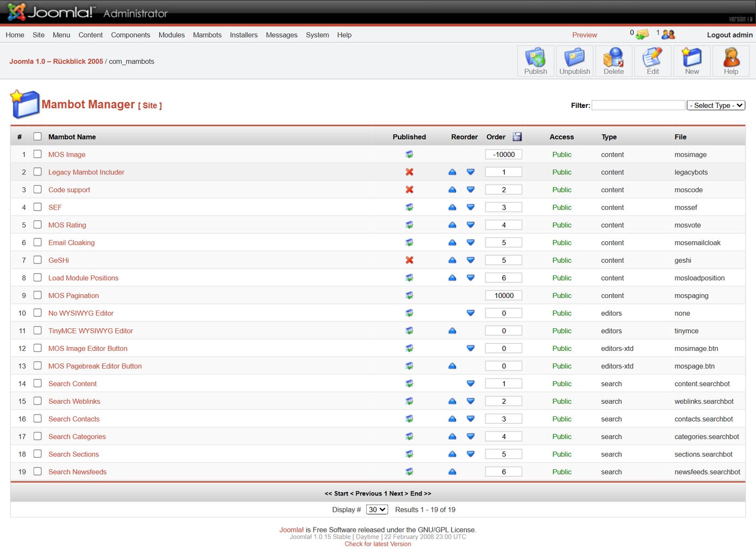
Task: Click Public access for Search Weblinks
Action: [x=562, y=402]
